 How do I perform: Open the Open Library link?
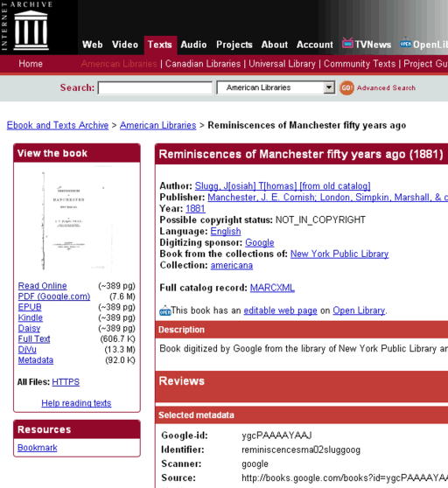coord(359,310)
